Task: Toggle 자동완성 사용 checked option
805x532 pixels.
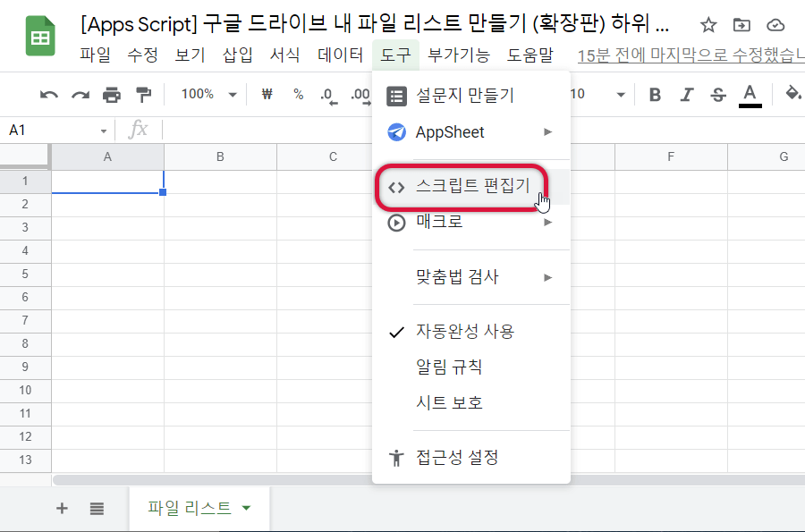Action: coord(464,332)
